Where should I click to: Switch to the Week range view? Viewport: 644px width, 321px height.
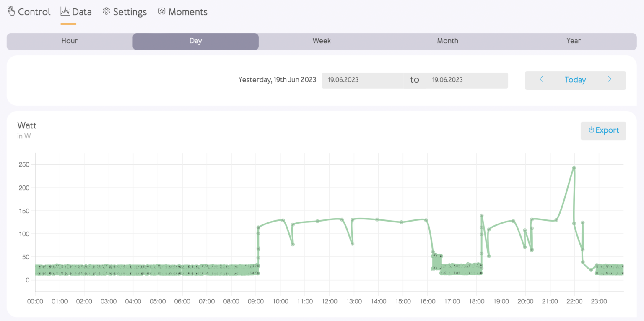(x=322, y=41)
